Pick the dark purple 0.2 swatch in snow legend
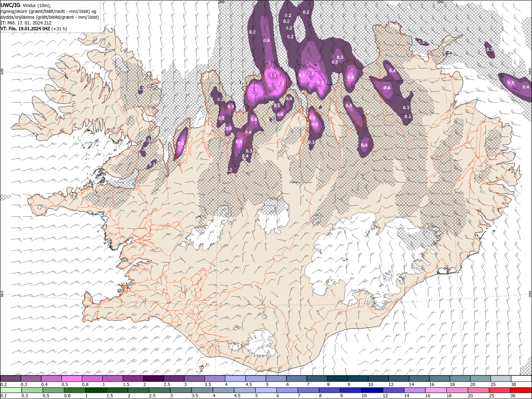 10,379
